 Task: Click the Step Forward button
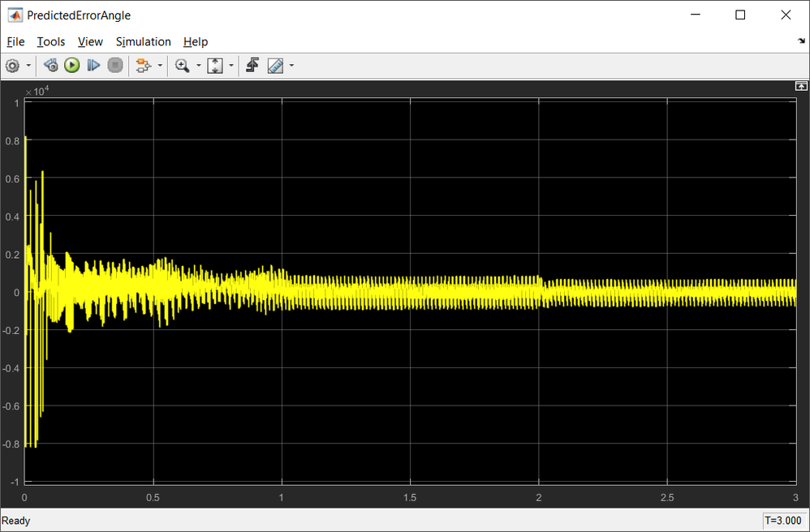point(93,66)
